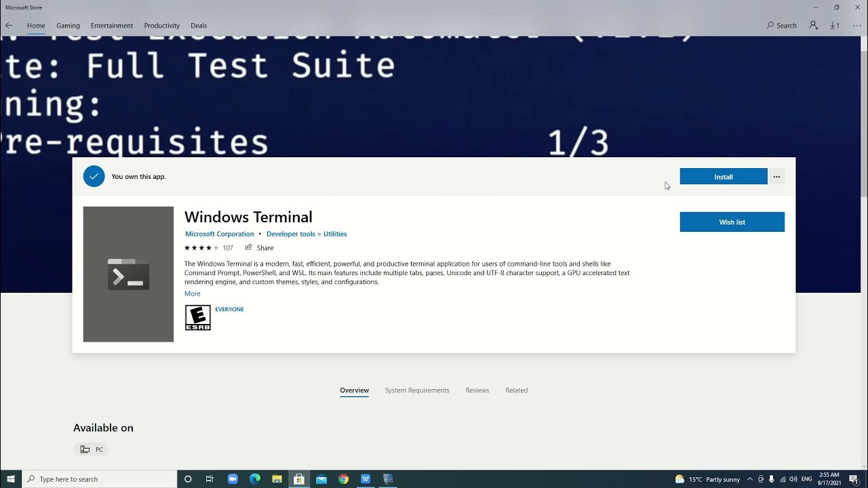Open Microsoft Edge from the taskbar
The height and width of the screenshot is (488, 868).
point(255,479)
